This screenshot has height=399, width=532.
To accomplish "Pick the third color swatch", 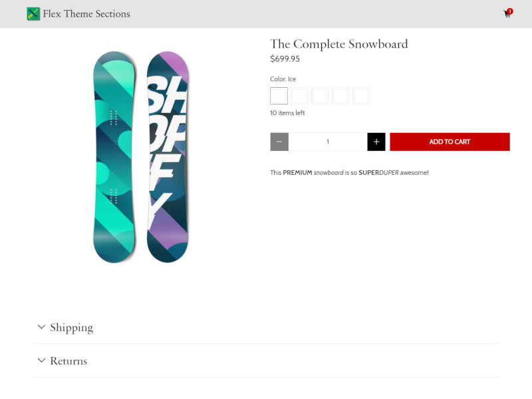I will [x=320, y=96].
